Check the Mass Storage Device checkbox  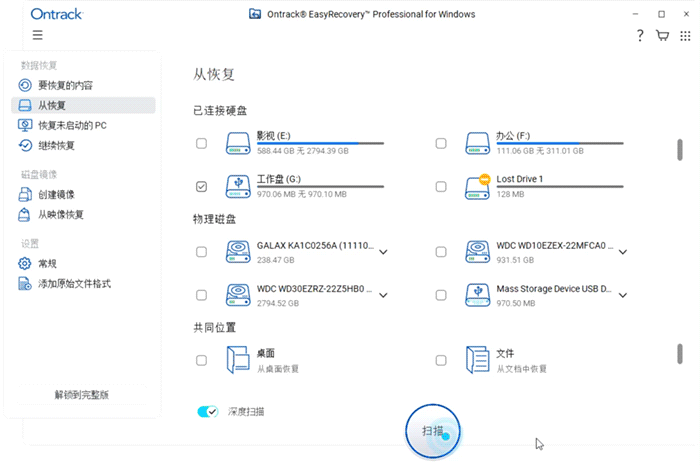click(441, 295)
